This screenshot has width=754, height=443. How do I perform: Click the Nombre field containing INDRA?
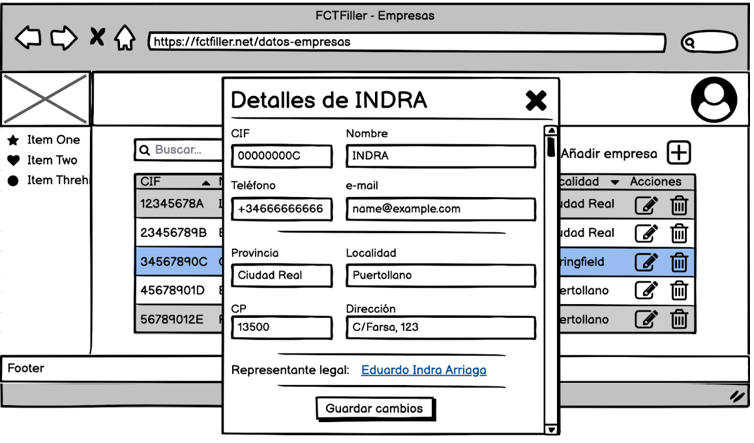click(440, 156)
